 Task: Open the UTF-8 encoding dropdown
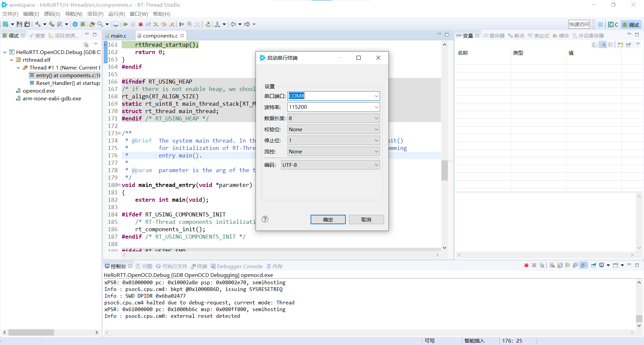click(330, 165)
